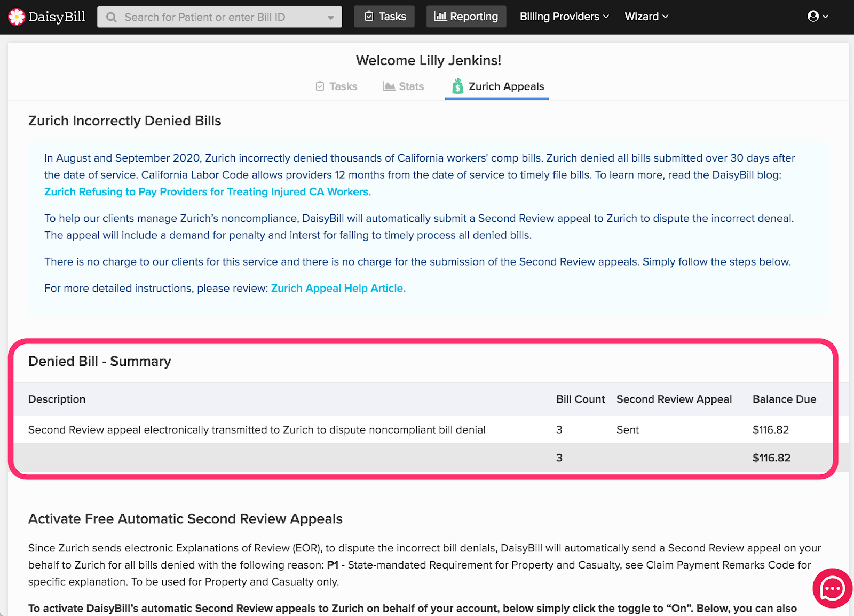Open Reporting from the top navigation

[466, 17]
